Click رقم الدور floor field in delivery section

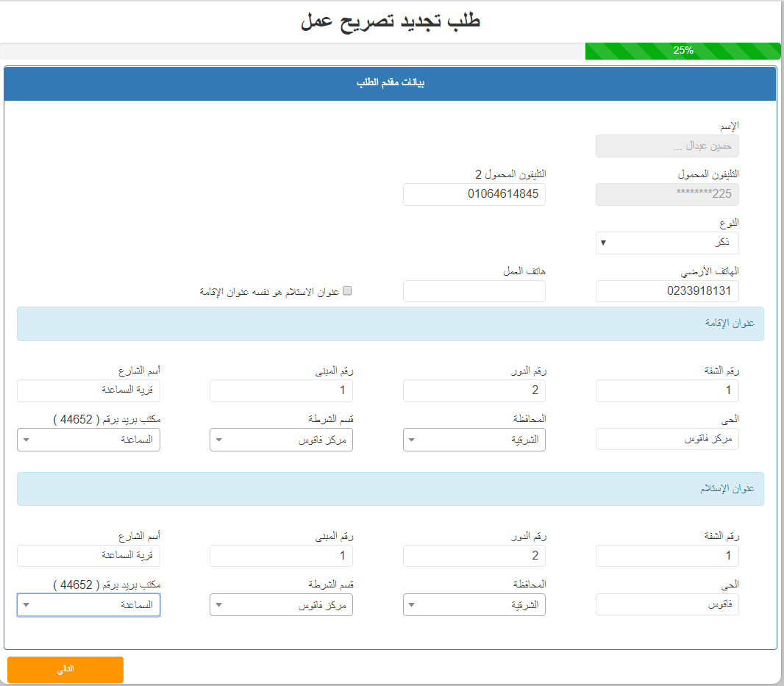[474, 556]
